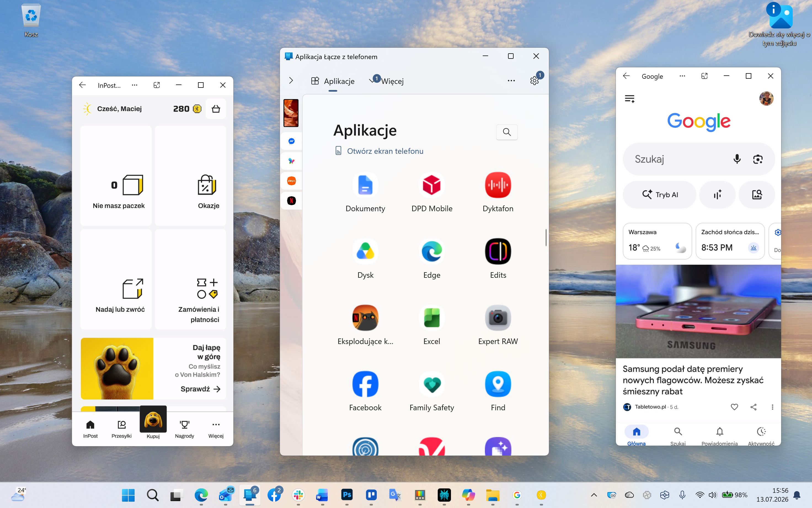The width and height of the screenshot is (812, 508).
Task: Open the Allegro shortcut in Phone Link sidebar
Action: pyautogui.click(x=291, y=181)
